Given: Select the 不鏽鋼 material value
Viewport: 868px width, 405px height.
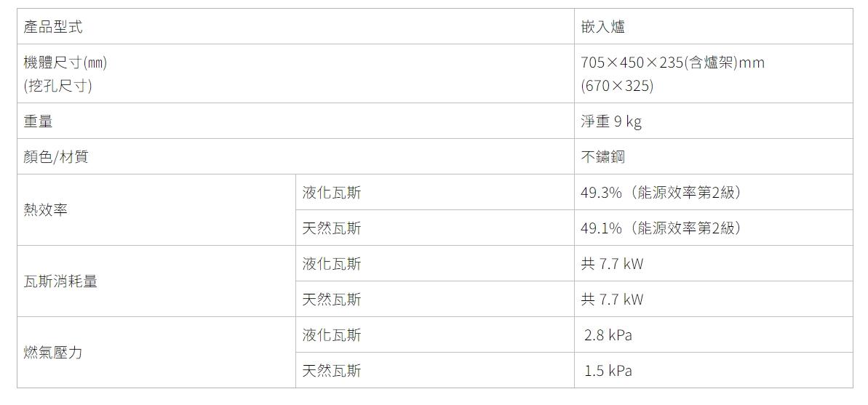Looking at the screenshot, I should pos(603,156).
